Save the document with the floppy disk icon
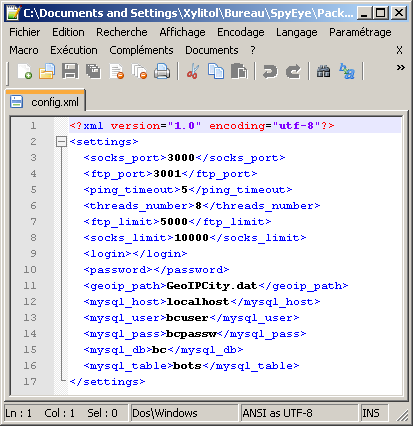413x426 pixels. click(70, 71)
